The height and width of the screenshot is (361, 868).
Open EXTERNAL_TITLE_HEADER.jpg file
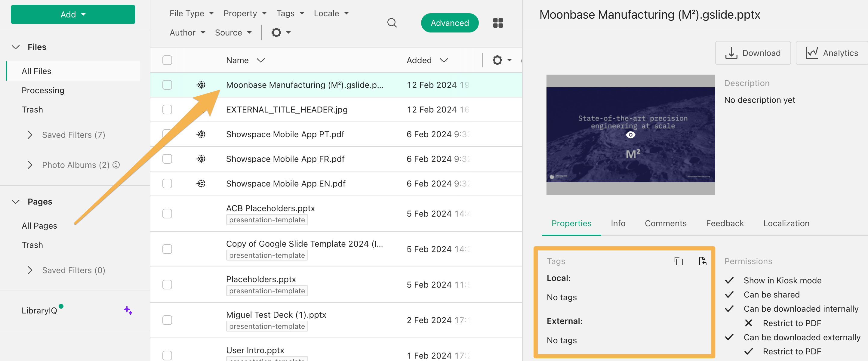pos(286,110)
